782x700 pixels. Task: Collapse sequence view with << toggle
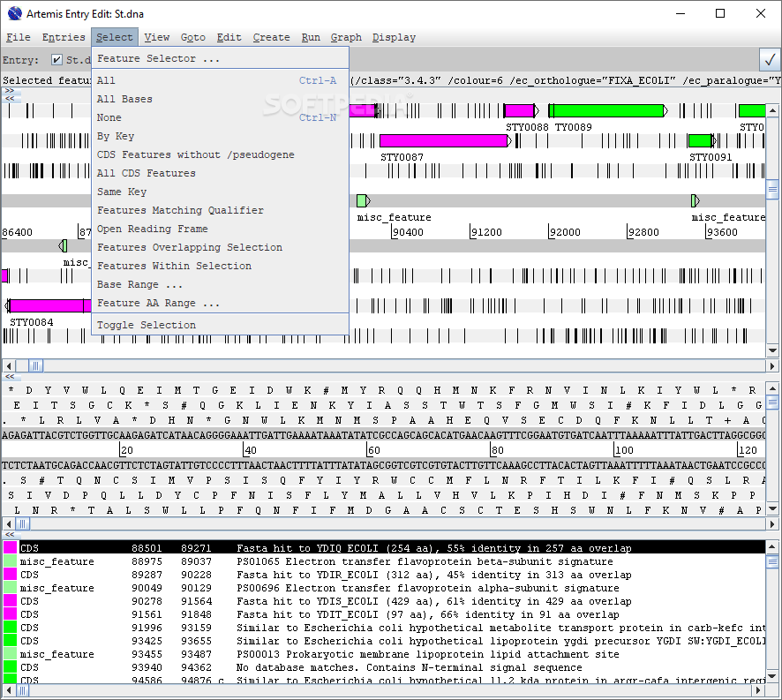(10, 376)
